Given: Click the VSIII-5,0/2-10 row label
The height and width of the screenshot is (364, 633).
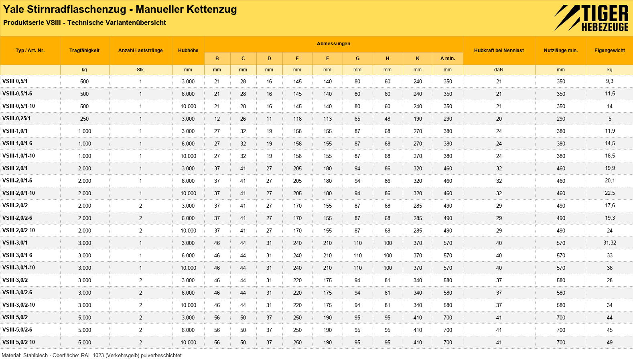Looking at the screenshot, I should [19, 342].
